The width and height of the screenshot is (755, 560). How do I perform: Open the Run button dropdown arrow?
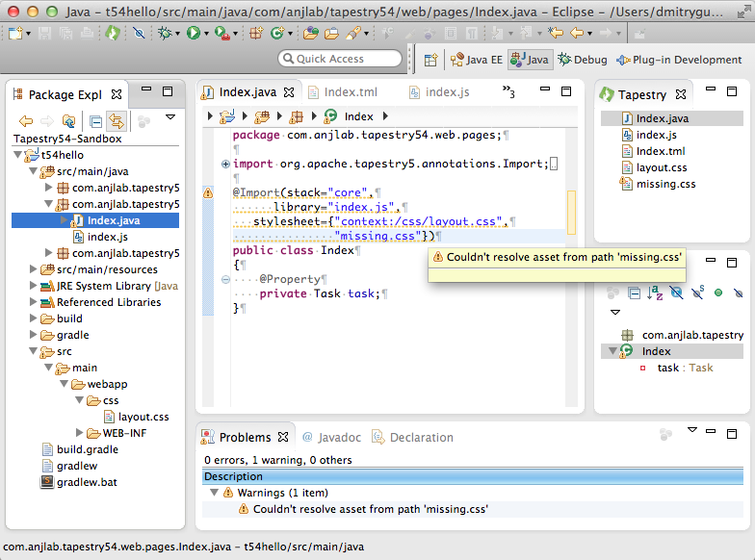[x=206, y=34]
